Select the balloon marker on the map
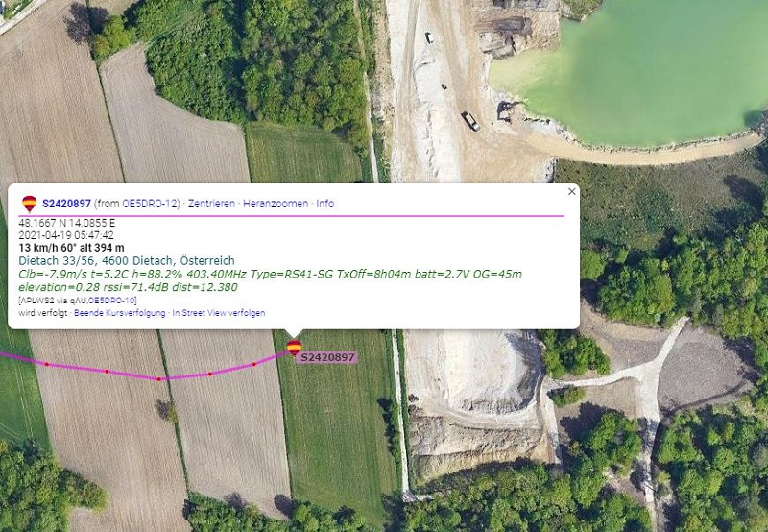 pos(294,348)
